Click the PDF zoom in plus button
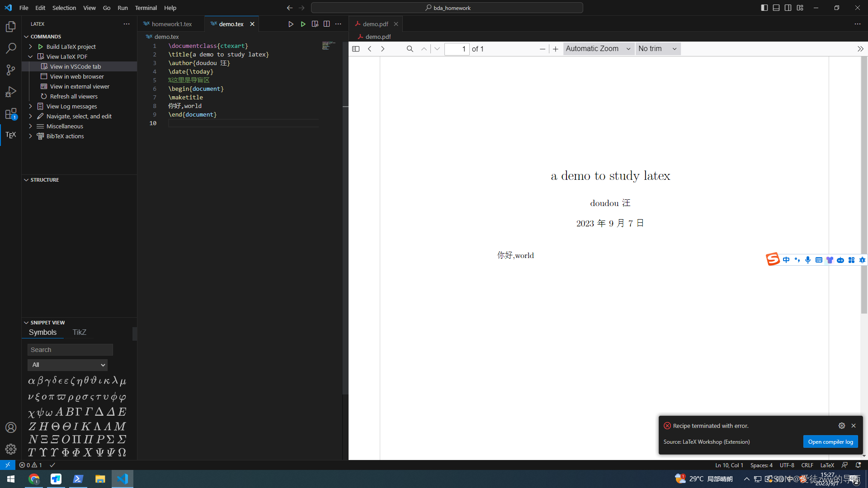The width and height of the screenshot is (868, 488). tap(556, 49)
